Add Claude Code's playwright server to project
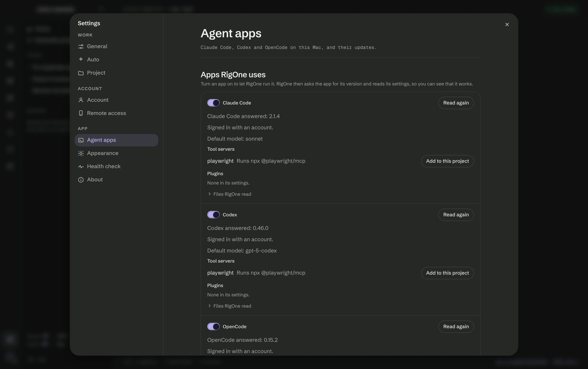This screenshot has height=369, width=588. 447,161
